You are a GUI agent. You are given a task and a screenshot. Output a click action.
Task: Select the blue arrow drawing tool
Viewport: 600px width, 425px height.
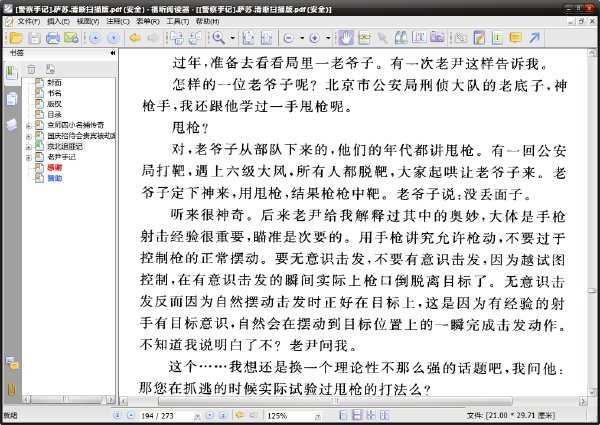click(x=535, y=37)
